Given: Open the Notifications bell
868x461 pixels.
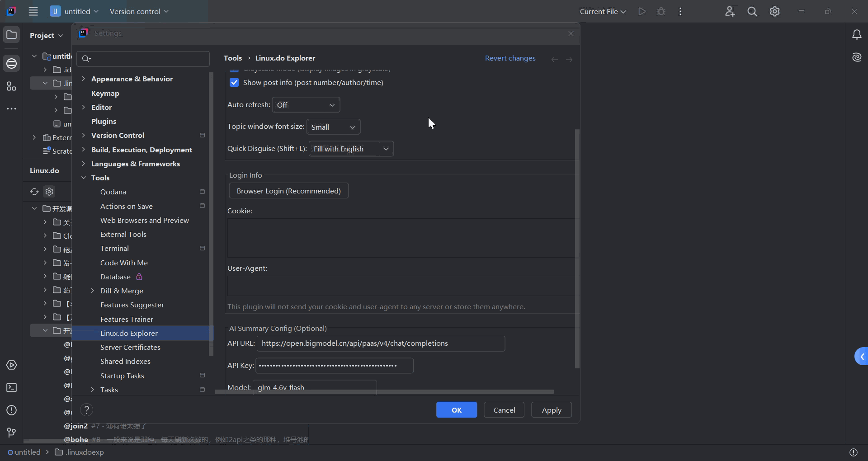Looking at the screenshot, I should pos(857,35).
